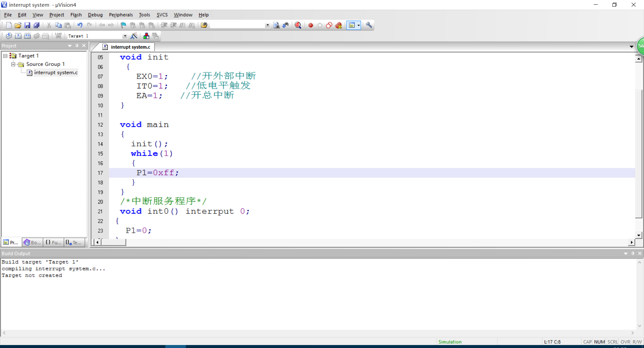Switch to the Functions tab

pyautogui.click(x=53, y=242)
